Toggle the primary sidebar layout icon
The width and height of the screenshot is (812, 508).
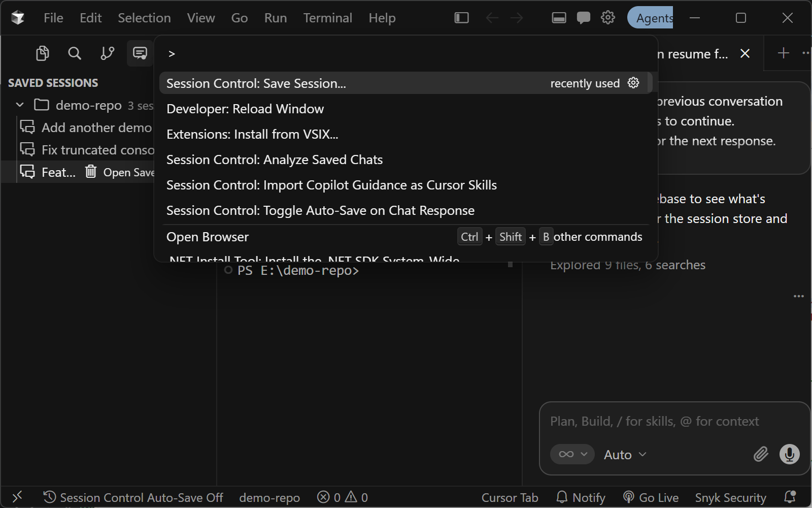point(461,18)
